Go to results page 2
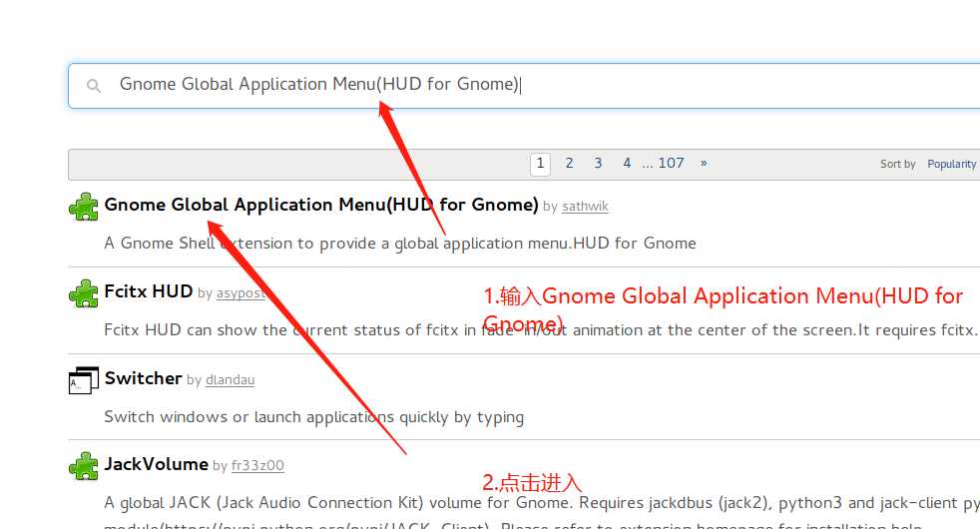This screenshot has height=529, width=980. [x=570, y=164]
